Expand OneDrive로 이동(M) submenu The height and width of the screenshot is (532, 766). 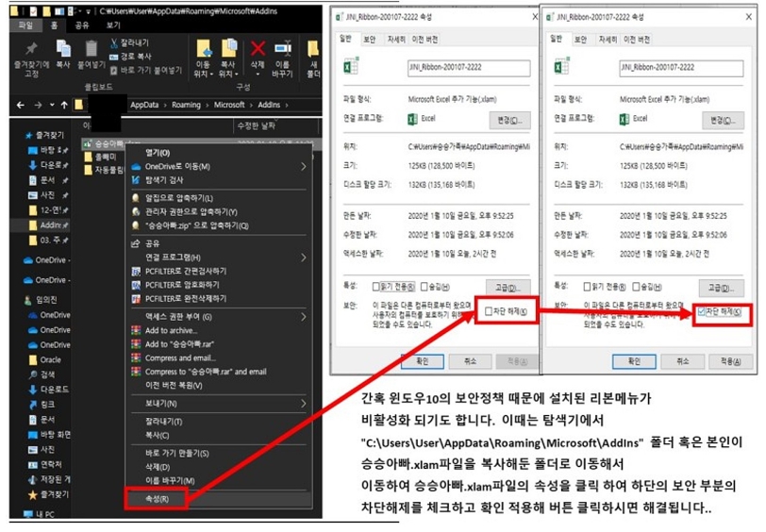(x=219, y=167)
